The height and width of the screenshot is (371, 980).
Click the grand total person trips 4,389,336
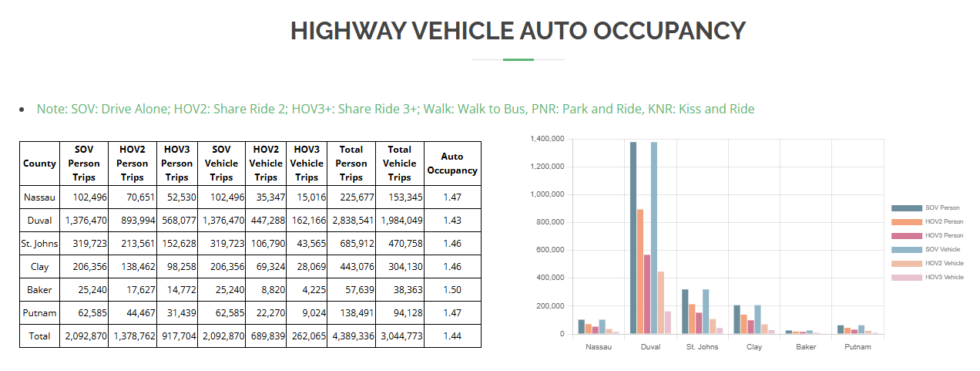coord(352,336)
